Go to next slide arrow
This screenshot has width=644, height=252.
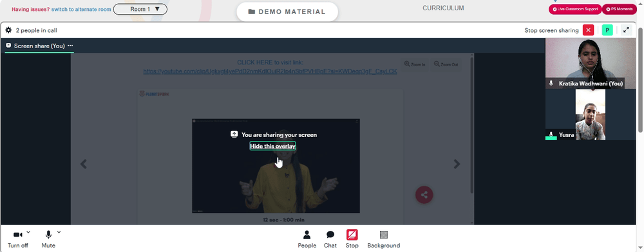coord(457,164)
